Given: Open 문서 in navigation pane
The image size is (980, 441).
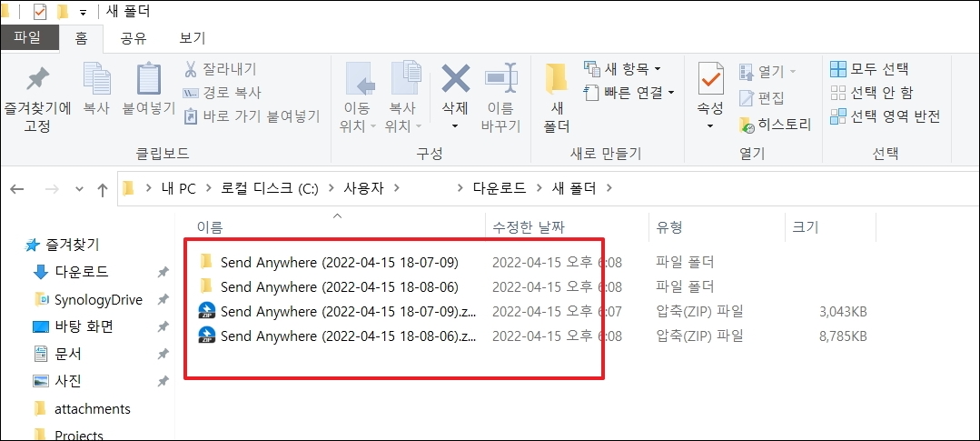Looking at the screenshot, I should (67, 354).
